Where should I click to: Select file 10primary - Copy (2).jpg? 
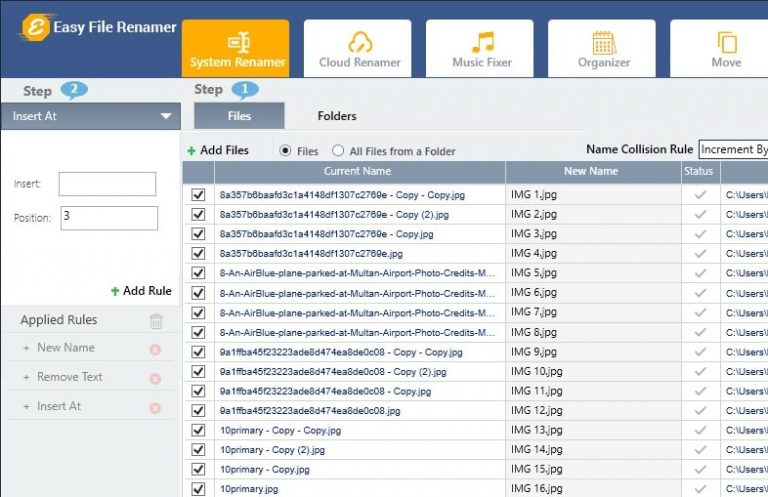point(272,450)
